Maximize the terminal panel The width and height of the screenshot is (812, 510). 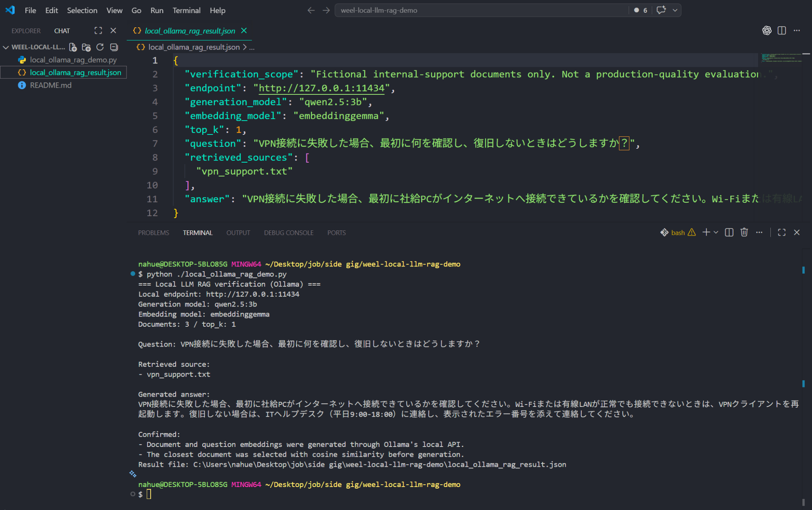point(782,232)
